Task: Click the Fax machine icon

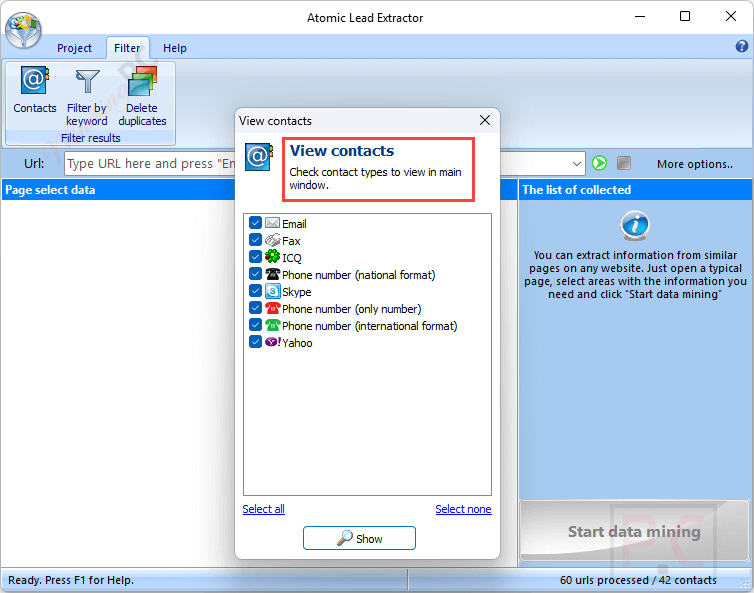Action: click(x=272, y=240)
